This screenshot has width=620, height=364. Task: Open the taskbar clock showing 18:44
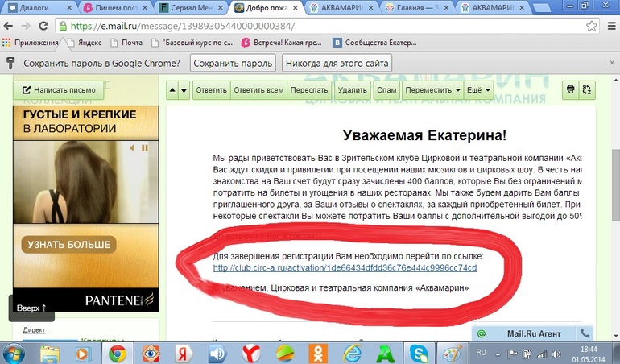(x=589, y=354)
